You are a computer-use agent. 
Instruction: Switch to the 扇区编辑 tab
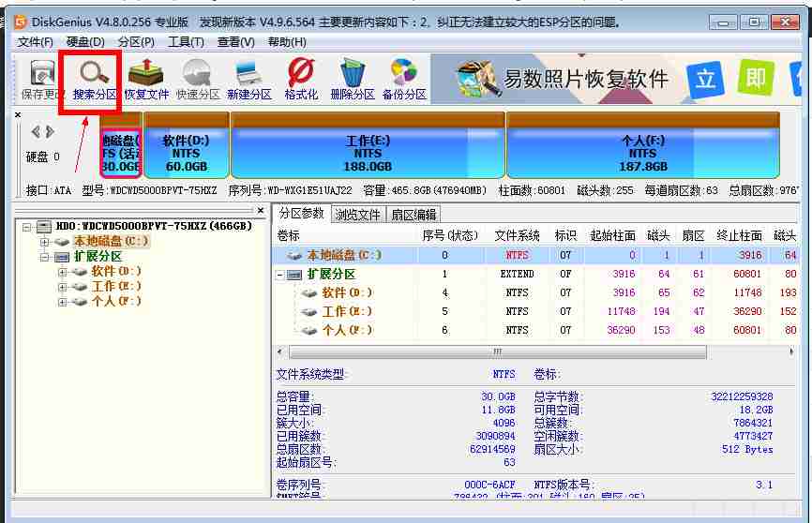(414, 215)
